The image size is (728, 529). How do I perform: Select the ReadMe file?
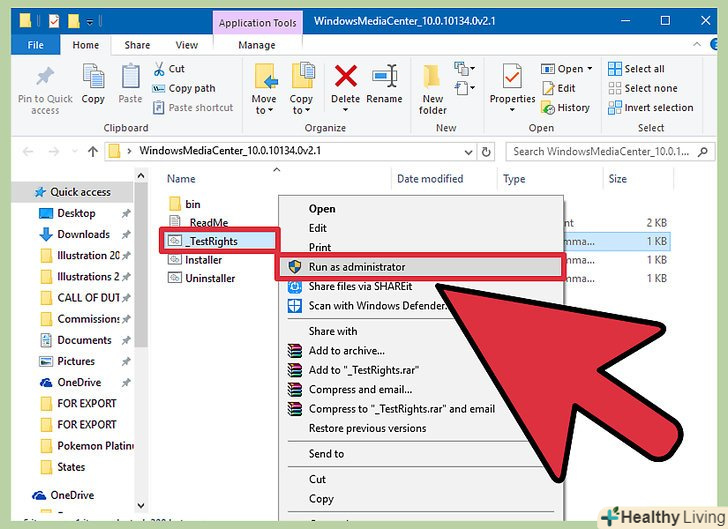[198, 222]
